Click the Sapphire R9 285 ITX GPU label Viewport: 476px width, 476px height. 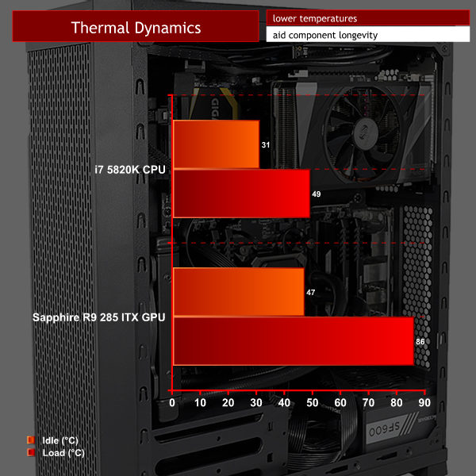click(99, 317)
